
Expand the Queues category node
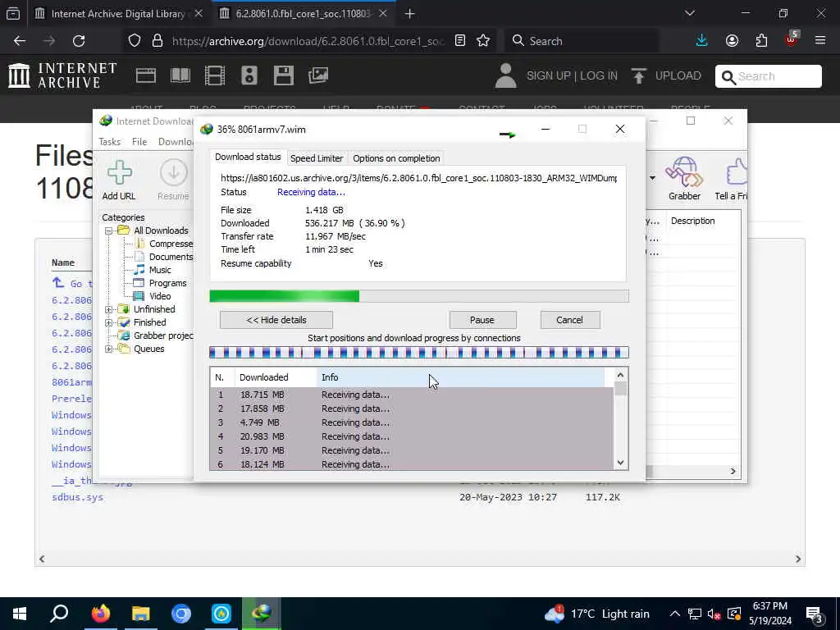108,349
